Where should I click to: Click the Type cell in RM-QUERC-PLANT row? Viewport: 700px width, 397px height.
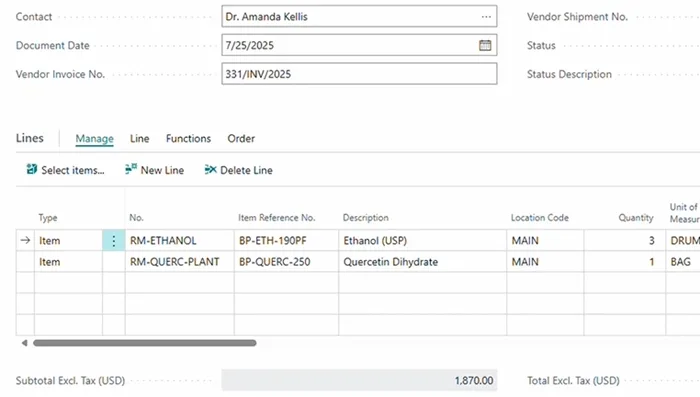point(68,262)
